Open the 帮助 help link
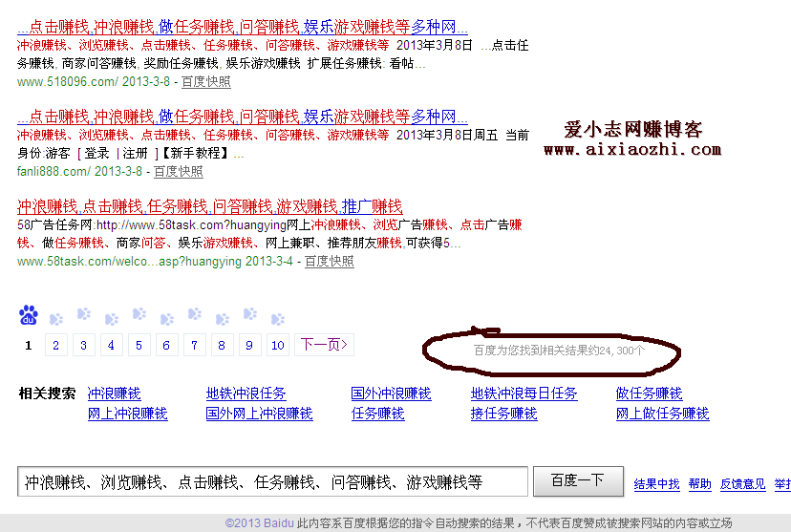791x532 pixels. 699,484
